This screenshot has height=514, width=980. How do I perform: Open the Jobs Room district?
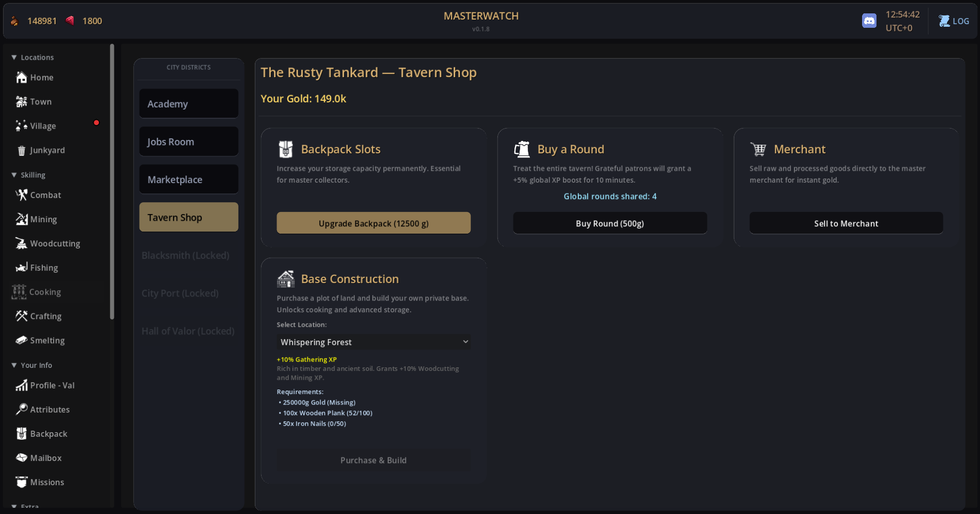click(188, 142)
